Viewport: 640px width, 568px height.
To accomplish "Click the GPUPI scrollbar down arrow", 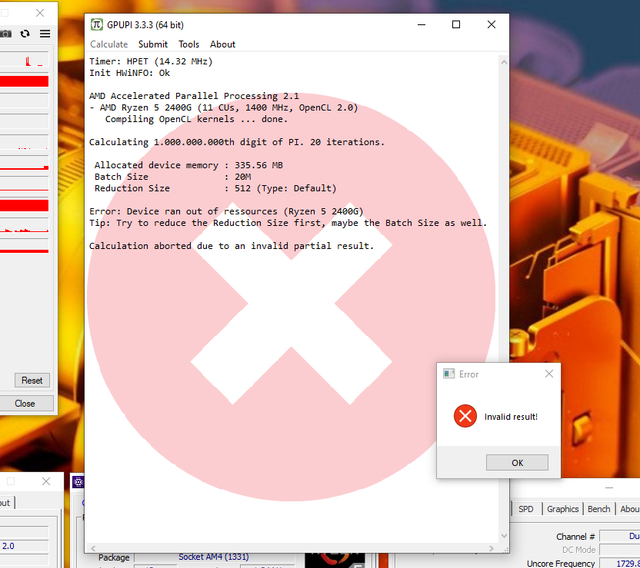I will 504,536.
